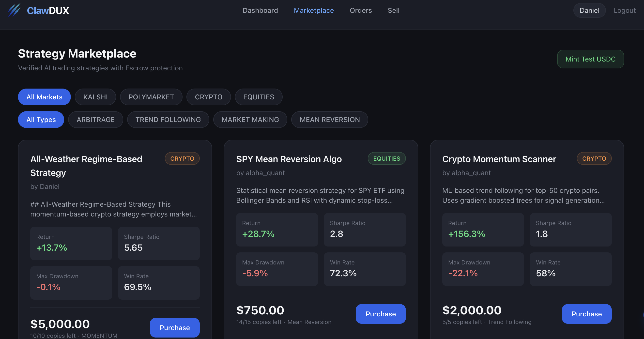Purchase the SPY Mean Reversion Algo
The height and width of the screenshot is (339, 644).
[x=380, y=314]
